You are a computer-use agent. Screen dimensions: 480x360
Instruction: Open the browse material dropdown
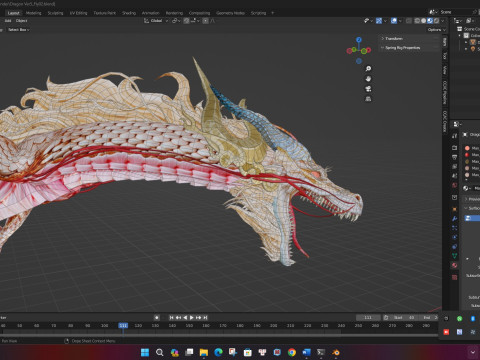click(467, 188)
